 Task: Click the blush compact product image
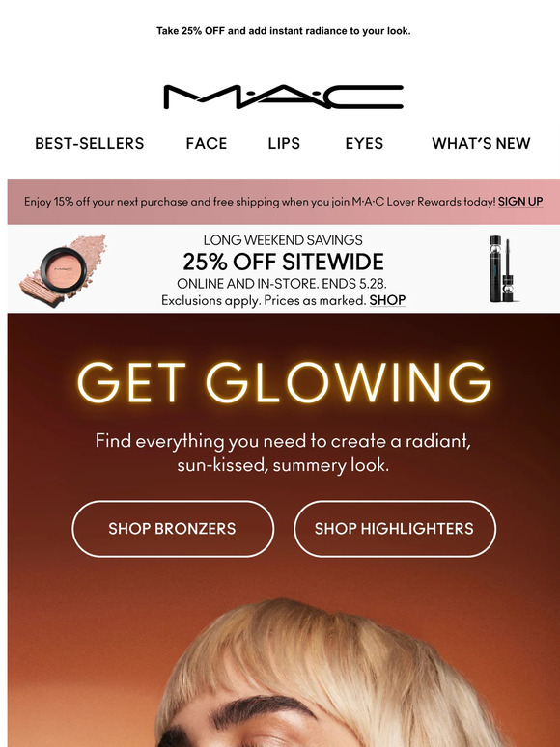[x=63, y=270]
